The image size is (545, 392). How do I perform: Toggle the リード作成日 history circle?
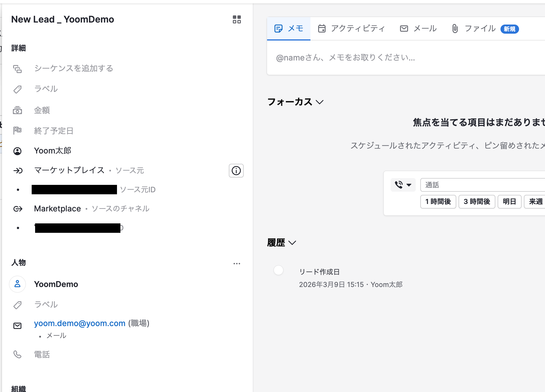278,270
